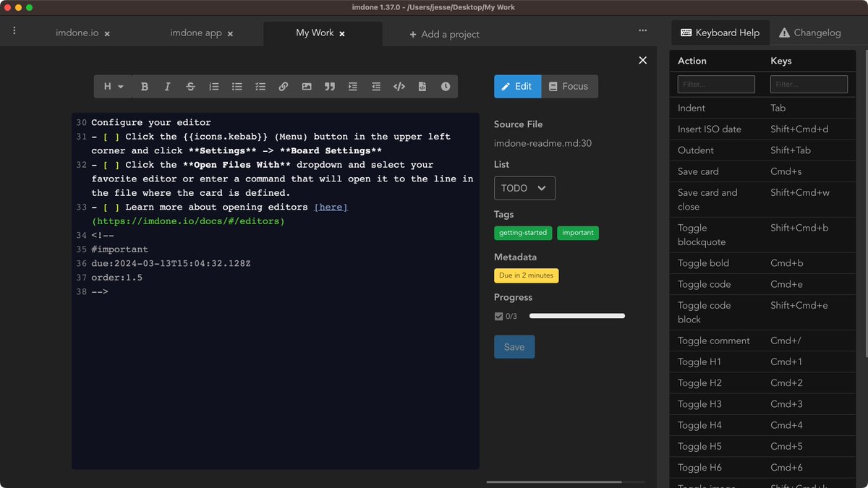Click Add a project
The width and height of the screenshot is (868, 488).
(444, 34)
